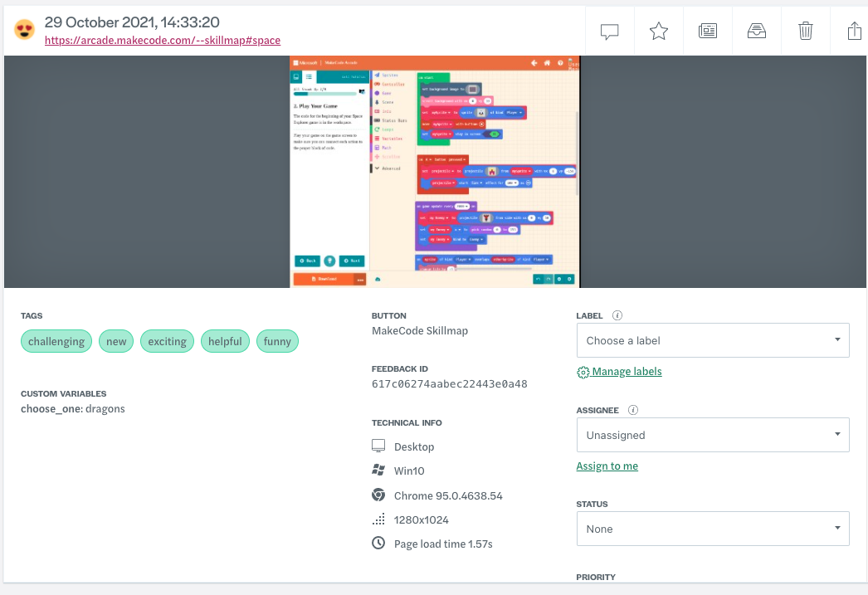Archive feedback with the inbox tray icon
868x595 pixels.
point(757,31)
